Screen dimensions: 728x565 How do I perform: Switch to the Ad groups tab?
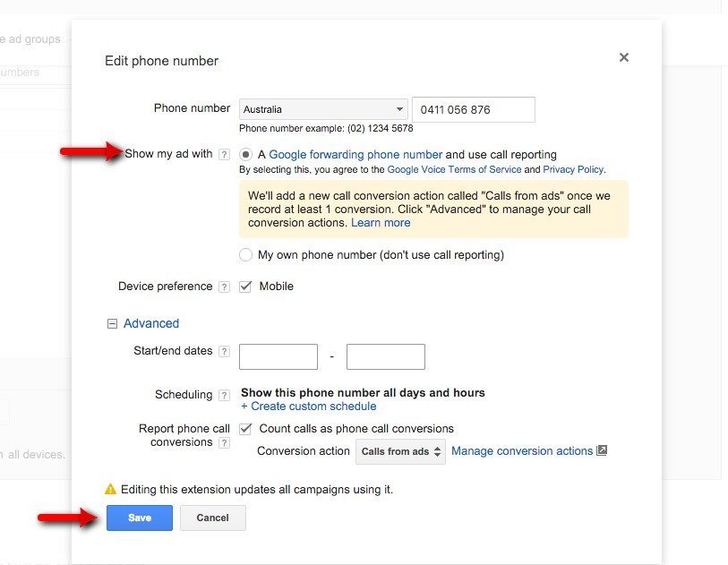[30, 39]
